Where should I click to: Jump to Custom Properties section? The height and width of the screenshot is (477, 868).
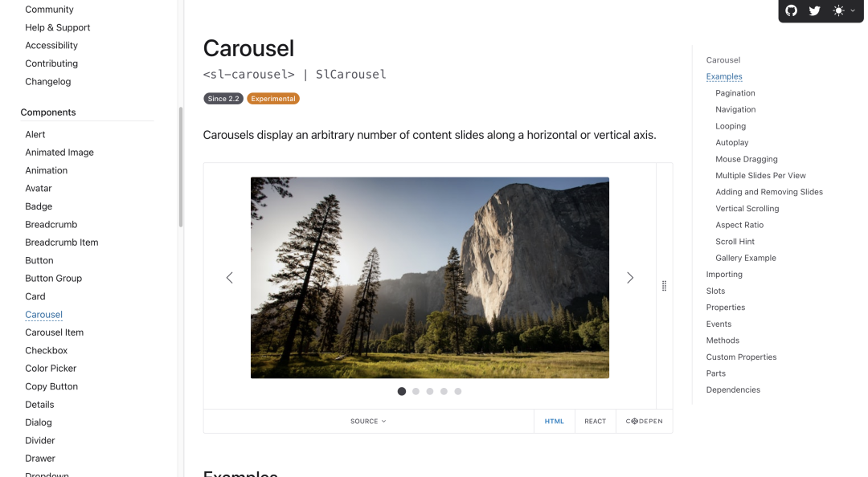[x=741, y=357]
